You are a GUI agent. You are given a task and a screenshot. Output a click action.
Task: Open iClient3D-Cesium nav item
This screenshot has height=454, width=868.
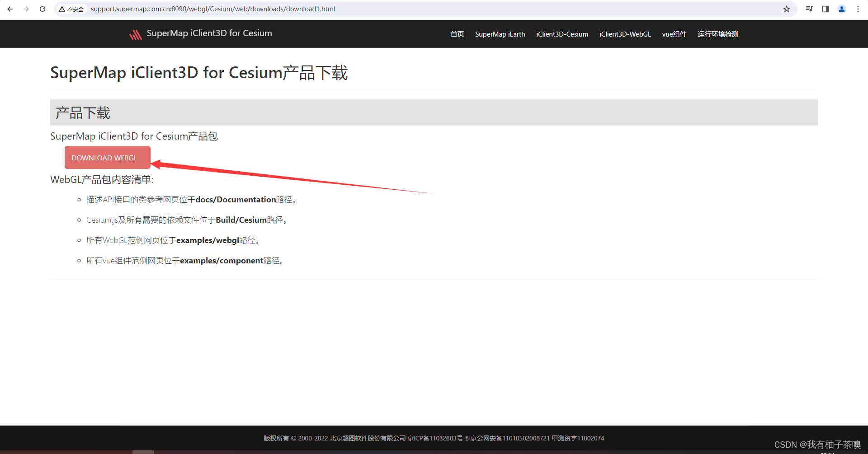click(562, 34)
